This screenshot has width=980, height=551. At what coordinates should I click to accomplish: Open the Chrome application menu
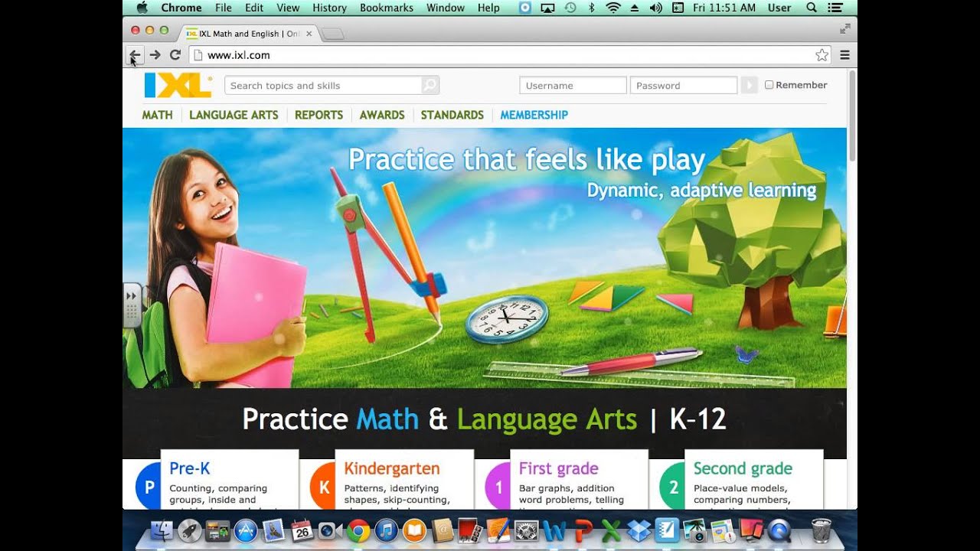pyautogui.click(x=181, y=8)
